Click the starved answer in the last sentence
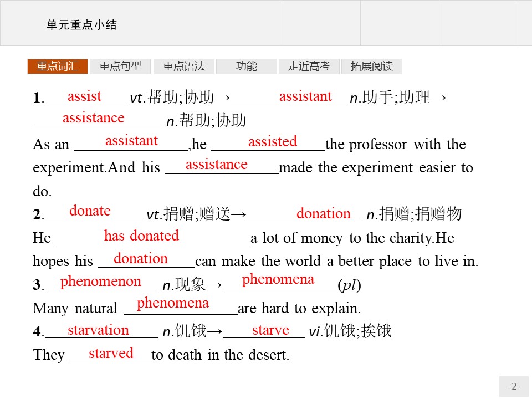This screenshot has height=399, width=532. [112, 352]
